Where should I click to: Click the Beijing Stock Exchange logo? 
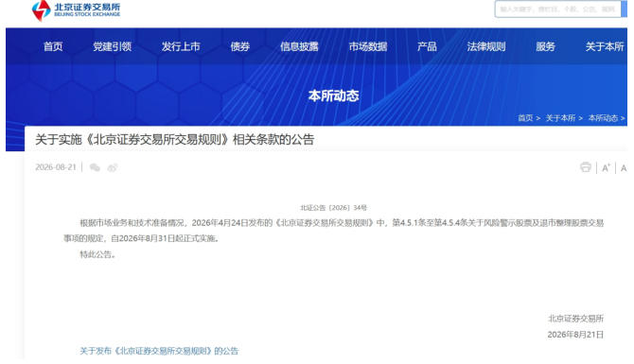(x=76, y=9)
